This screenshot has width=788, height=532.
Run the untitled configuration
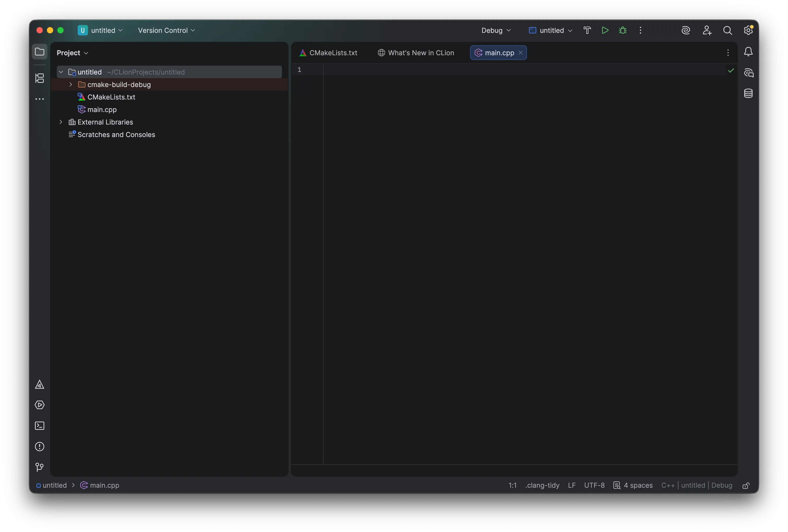(x=605, y=30)
